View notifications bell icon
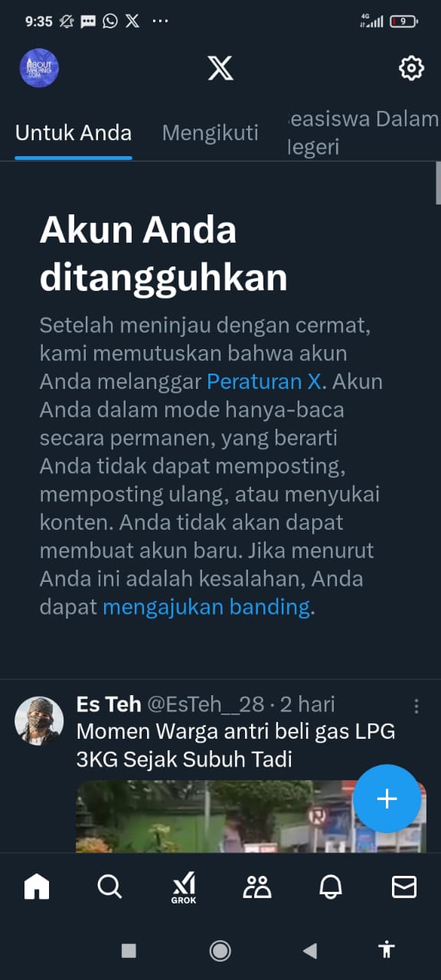 click(331, 887)
